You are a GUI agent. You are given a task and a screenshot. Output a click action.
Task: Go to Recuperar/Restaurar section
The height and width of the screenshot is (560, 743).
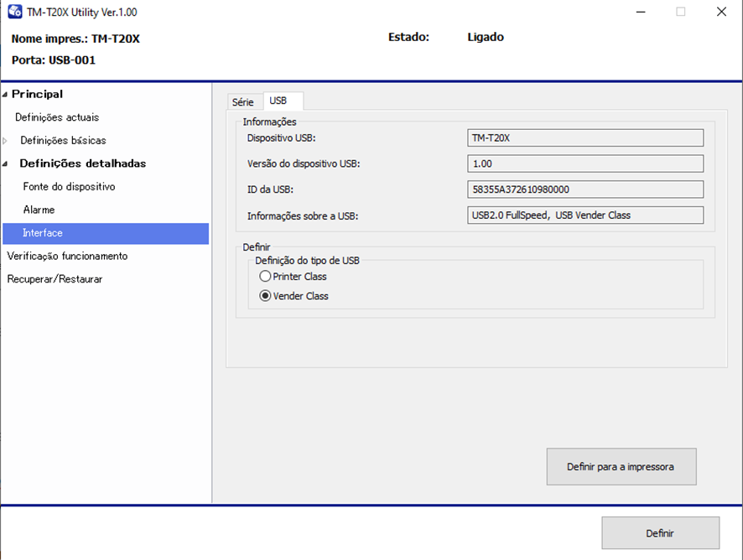click(x=55, y=279)
